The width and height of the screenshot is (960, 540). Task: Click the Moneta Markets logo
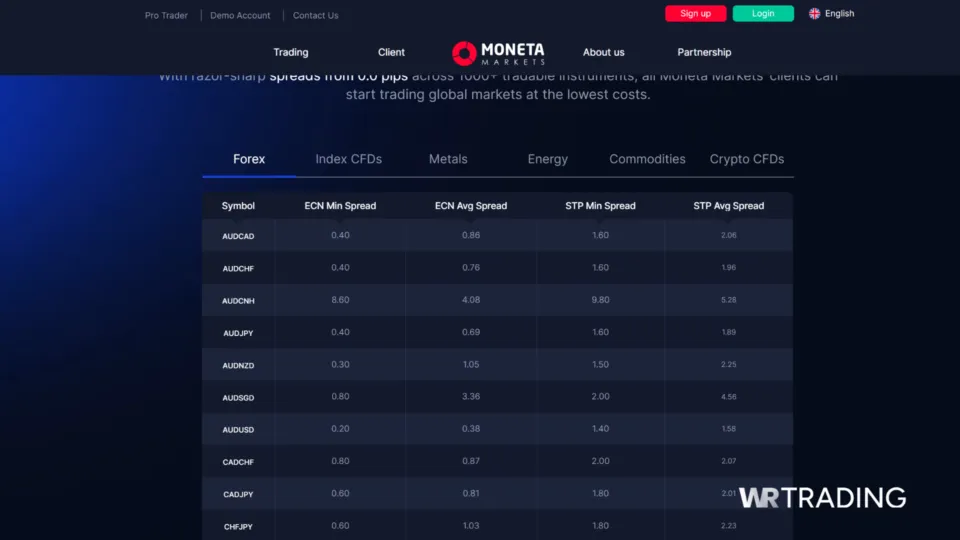[498, 52]
